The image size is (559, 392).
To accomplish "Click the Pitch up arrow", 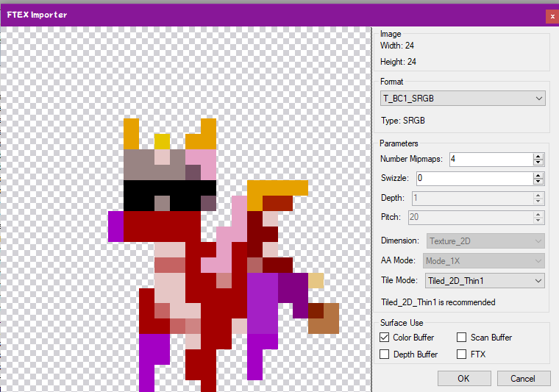I will pos(538,214).
